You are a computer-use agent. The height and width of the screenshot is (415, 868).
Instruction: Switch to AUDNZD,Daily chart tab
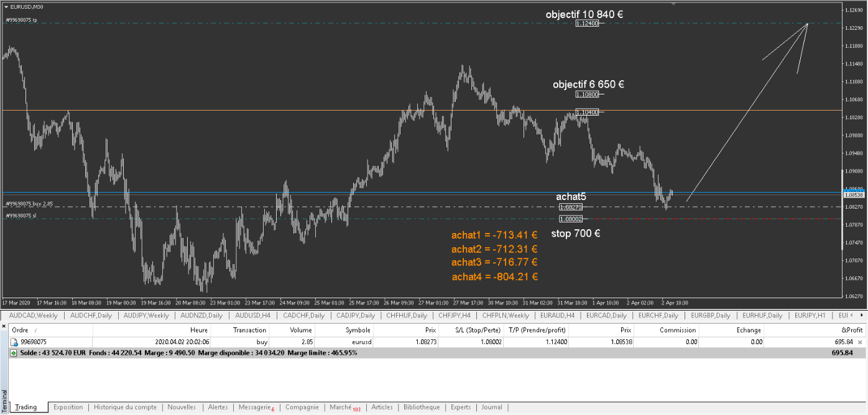point(201,316)
